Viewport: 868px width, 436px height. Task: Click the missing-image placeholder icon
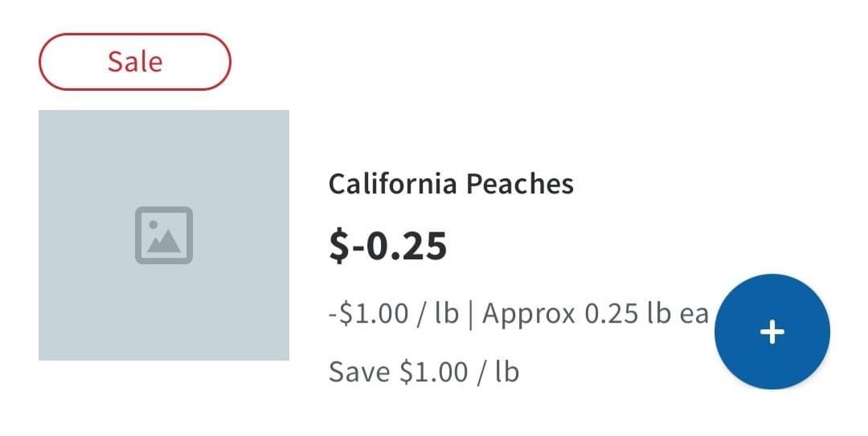point(164,235)
